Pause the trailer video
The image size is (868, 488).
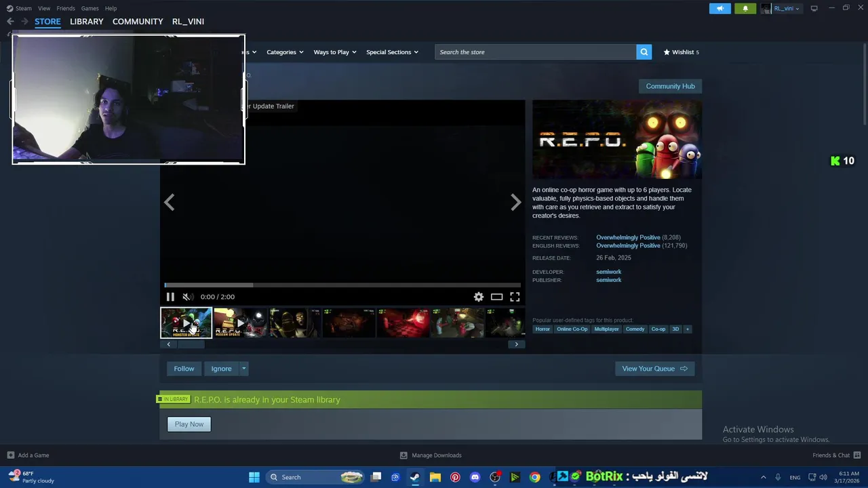pos(170,297)
